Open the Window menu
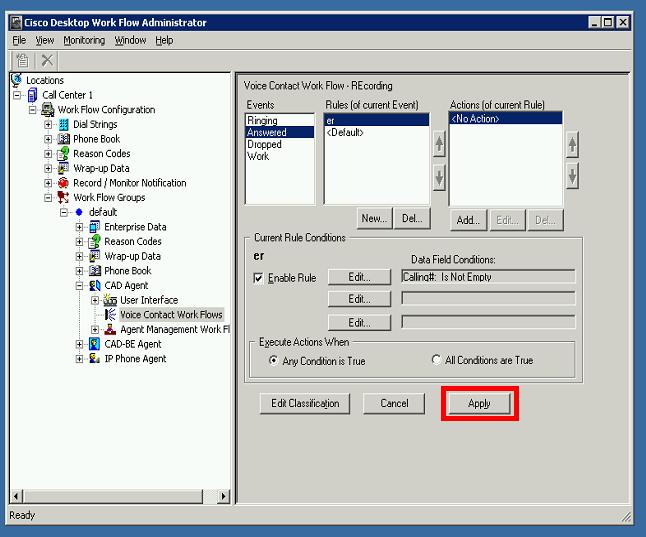 pyautogui.click(x=130, y=40)
